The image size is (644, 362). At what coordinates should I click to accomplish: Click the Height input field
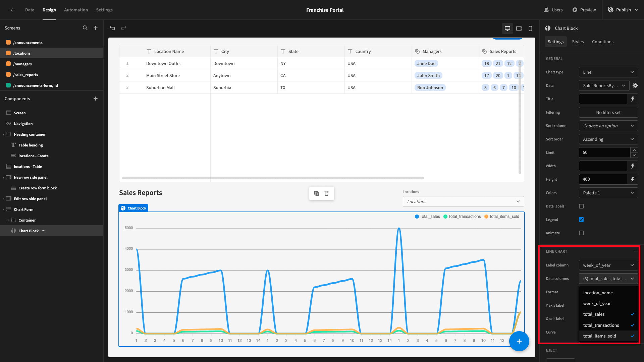click(x=603, y=179)
